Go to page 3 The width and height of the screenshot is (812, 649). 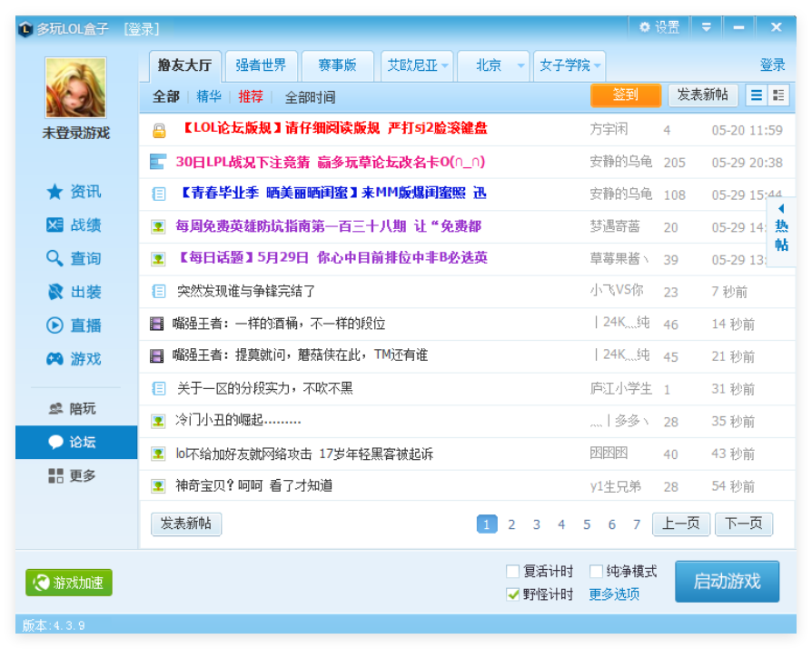[537, 524]
